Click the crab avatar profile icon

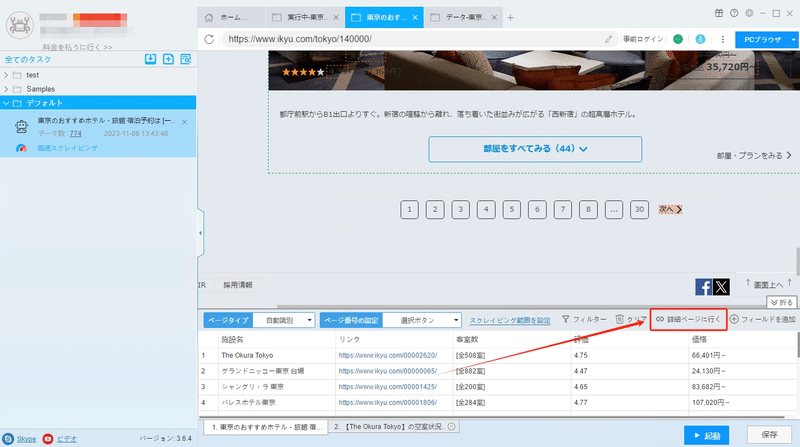(x=19, y=24)
